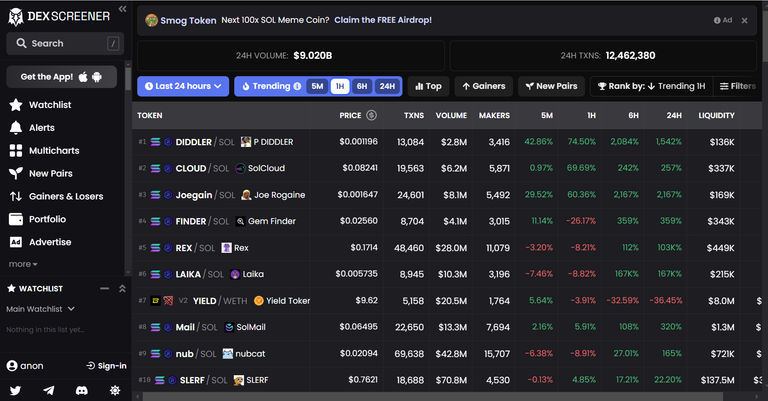Open the Twitter icon link

pyautogui.click(x=16, y=390)
